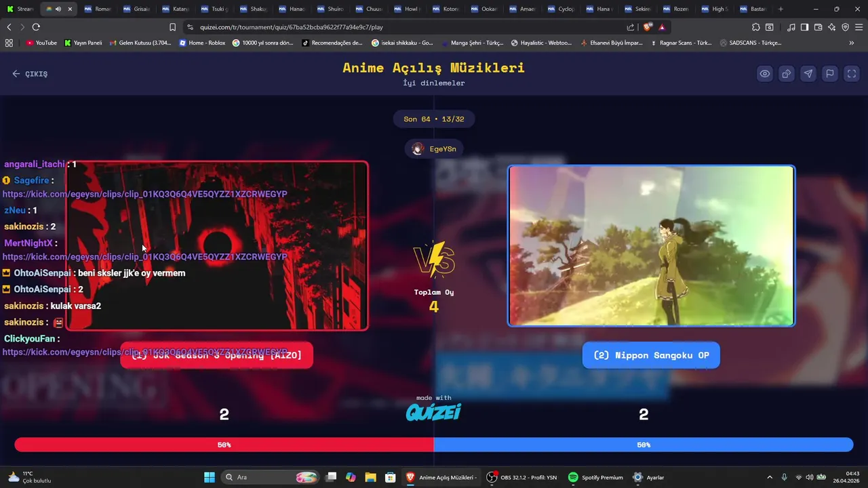Viewport: 868px width, 488px height.
Task: Open File Explorer from the taskbar
Action: 370,477
